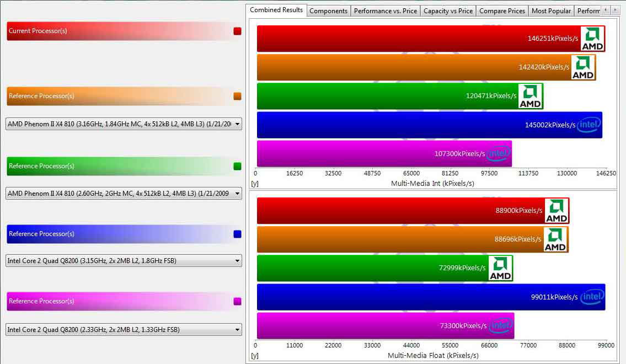Click the 107300kPixels/s value label
The width and height of the screenshot is (626, 364).
pos(459,154)
